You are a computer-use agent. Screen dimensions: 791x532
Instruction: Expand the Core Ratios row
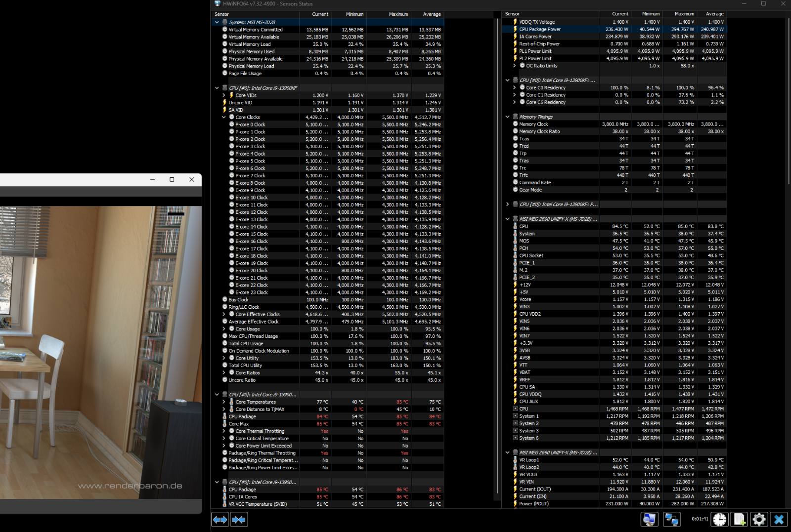[224, 372]
